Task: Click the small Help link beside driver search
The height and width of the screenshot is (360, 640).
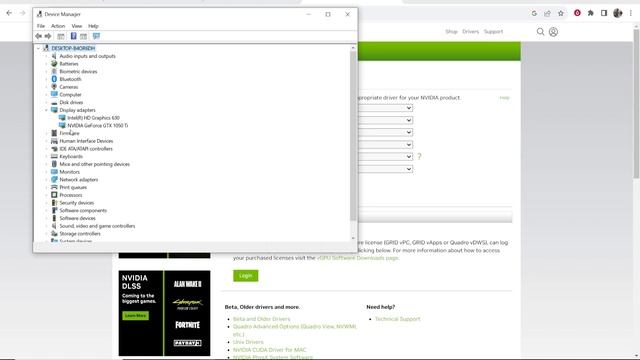Action: [504, 98]
